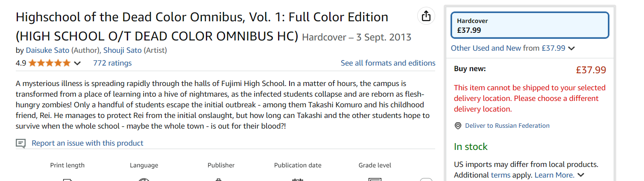The width and height of the screenshot is (644, 181).
Task: Expand Other Used and New offers chevron
Action: click(x=571, y=49)
